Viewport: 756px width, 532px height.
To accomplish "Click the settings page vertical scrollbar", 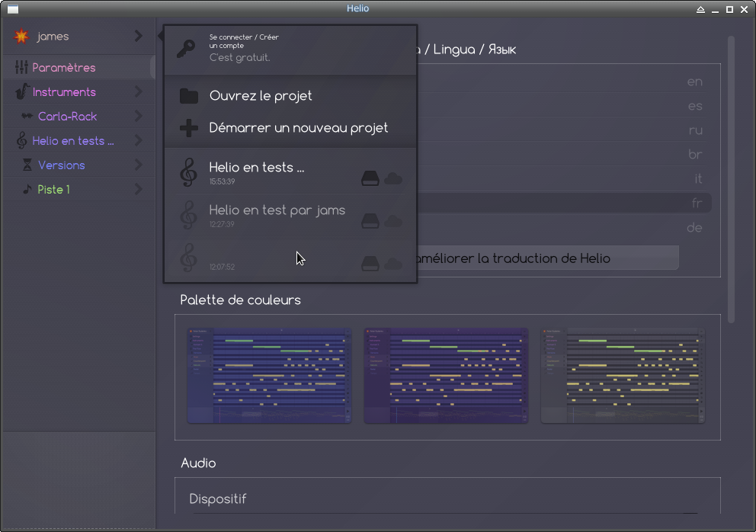I will [731, 179].
